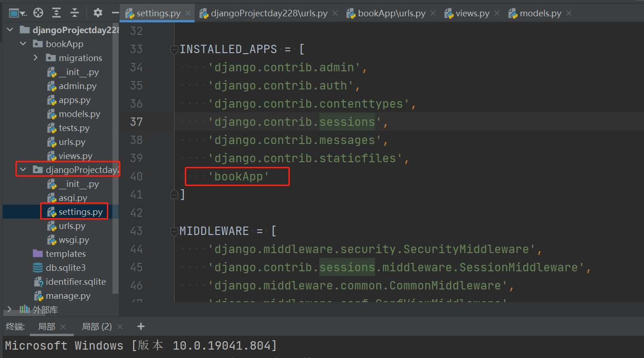Close the models.py tab
This screenshot has height=358, width=644.
point(568,14)
